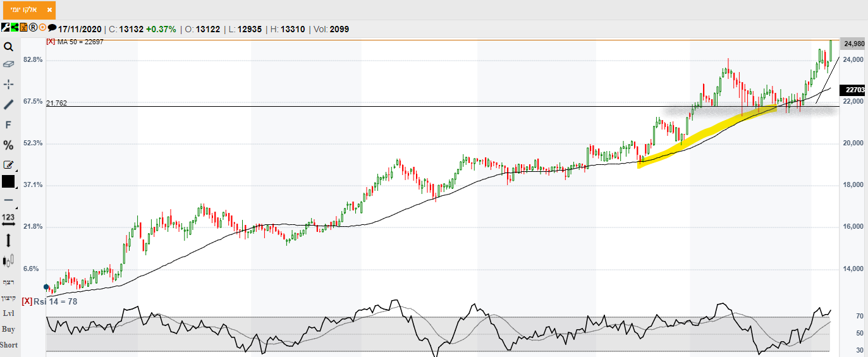Open the black drawing color swatch
The height and width of the screenshot is (357, 868).
[8, 181]
